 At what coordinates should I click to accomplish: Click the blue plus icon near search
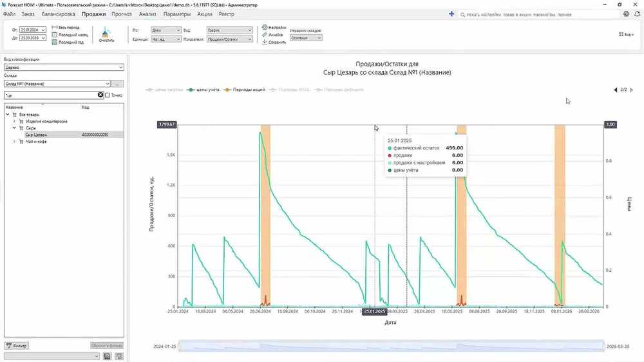[451, 14]
